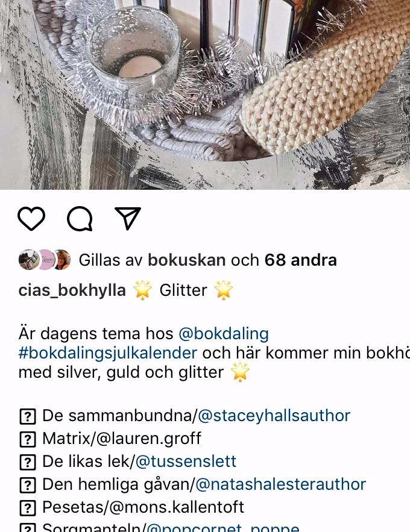410x532 pixels.
Task: Open the @popcornet_poppe mention
Action: coord(223,528)
